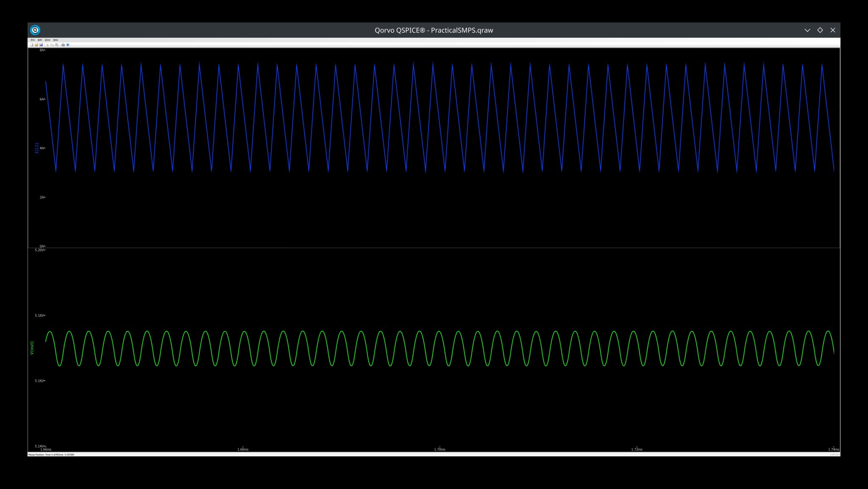Click the 4A axis label
Screen dimensions: 868x489
(42, 148)
